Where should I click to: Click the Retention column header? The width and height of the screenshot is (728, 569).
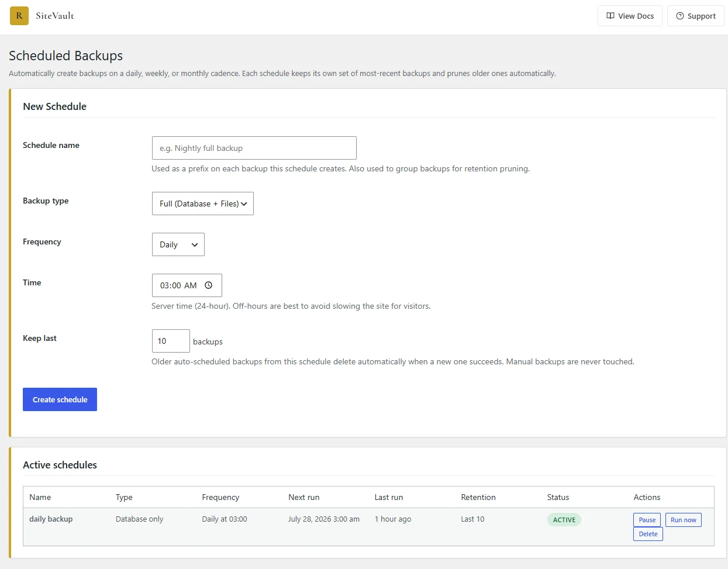point(478,497)
